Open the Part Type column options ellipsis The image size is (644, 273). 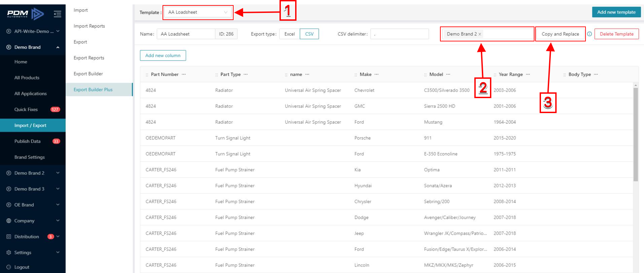[x=245, y=74]
